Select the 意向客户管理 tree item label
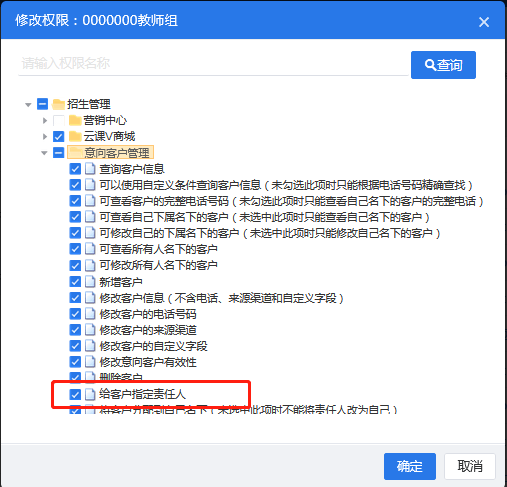The image size is (507, 487). (x=117, y=153)
